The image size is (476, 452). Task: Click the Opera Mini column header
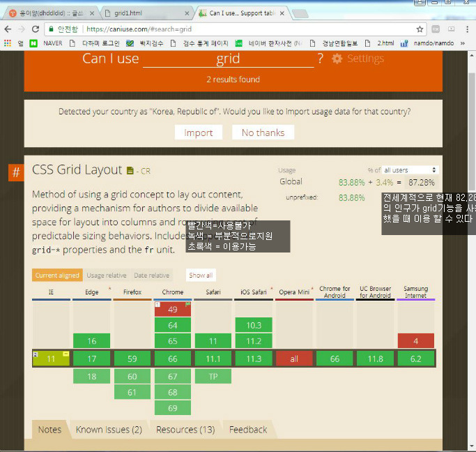[x=294, y=292]
